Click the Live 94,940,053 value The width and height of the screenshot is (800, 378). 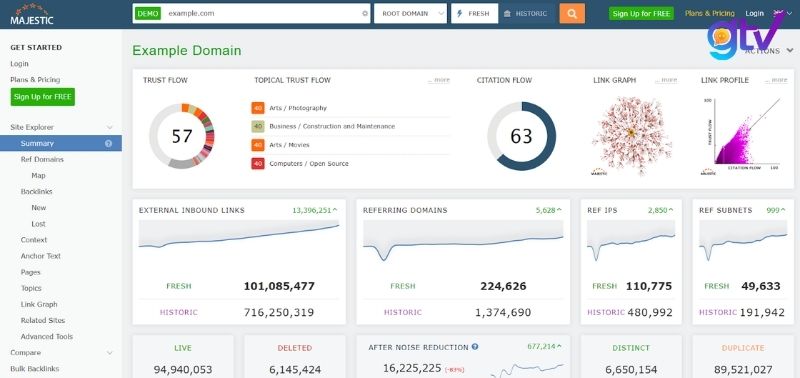click(183, 370)
